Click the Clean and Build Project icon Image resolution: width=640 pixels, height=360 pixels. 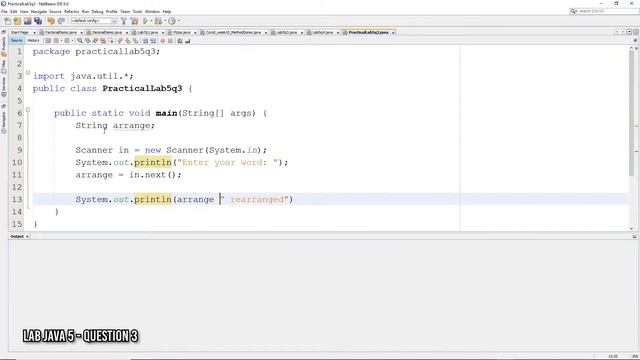(134, 21)
